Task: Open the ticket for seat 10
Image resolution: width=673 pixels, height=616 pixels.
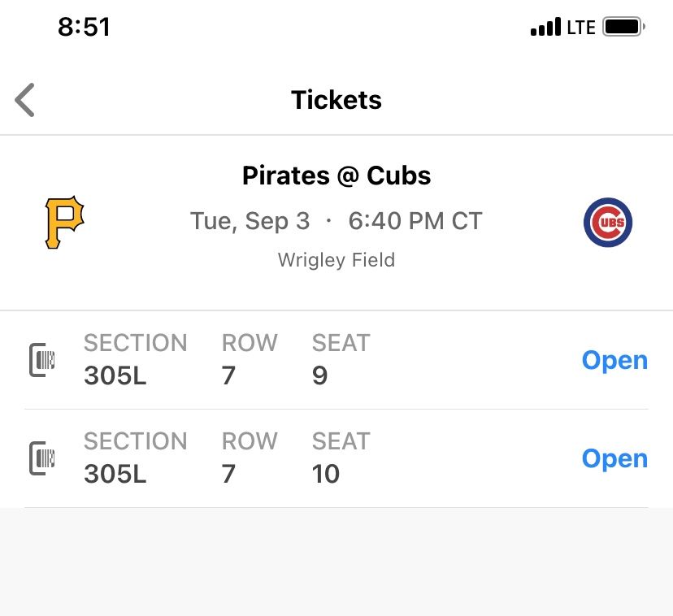Action: [x=614, y=458]
